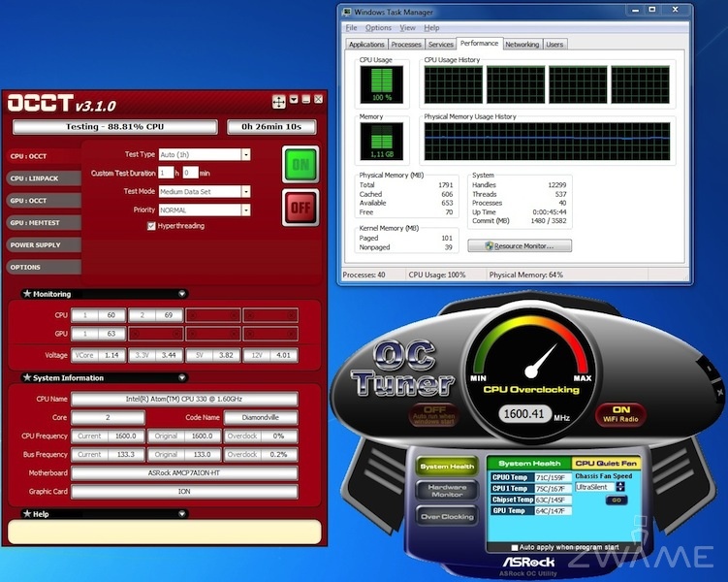Click the Physical Memory Usage History graph

click(x=547, y=142)
